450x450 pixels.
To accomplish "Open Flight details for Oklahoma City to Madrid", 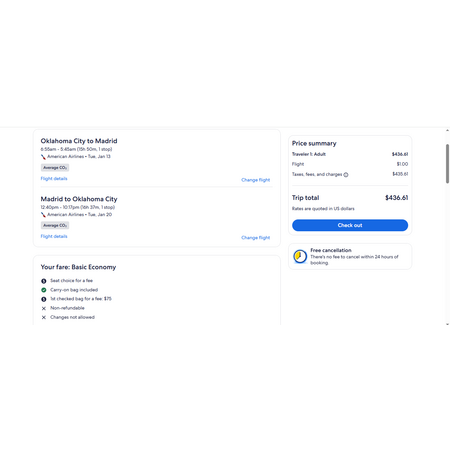I will point(54,179).
